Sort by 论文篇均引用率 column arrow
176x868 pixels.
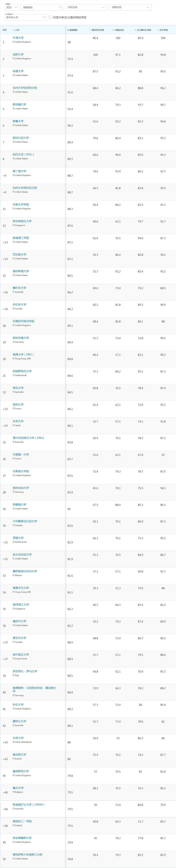[x=135, y=30]
